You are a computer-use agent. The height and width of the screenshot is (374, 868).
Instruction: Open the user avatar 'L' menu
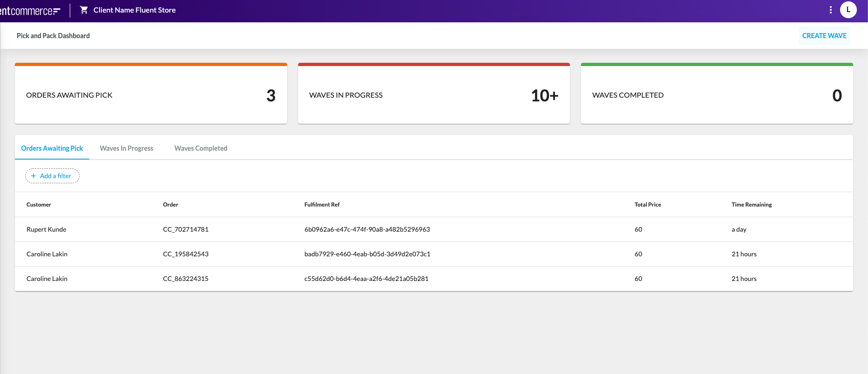click(x=848, y=10)
